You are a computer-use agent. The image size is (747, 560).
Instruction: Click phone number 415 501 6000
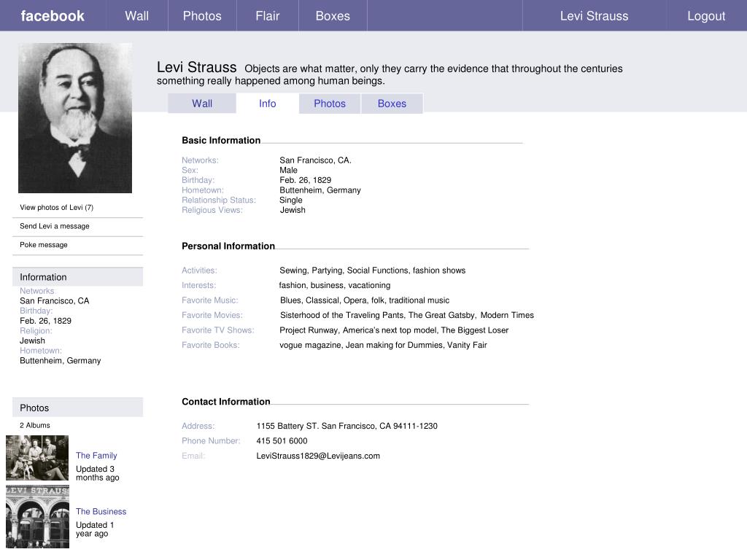282,441
